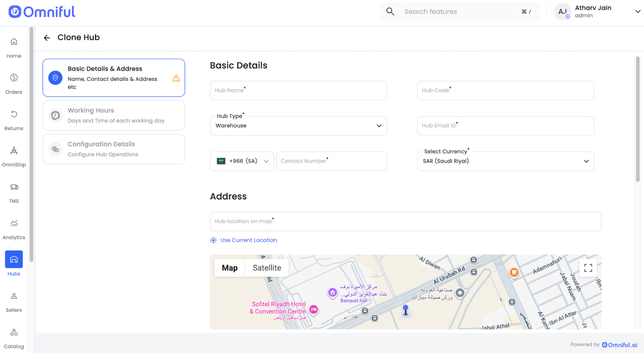Viewport: 644px width, 353px height.
Task: Open the Home sidebar icon
Action: click(14, 42)
